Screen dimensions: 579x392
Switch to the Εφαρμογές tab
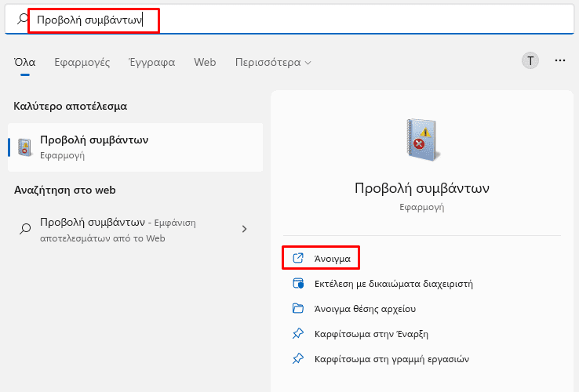tap(82, 62)
